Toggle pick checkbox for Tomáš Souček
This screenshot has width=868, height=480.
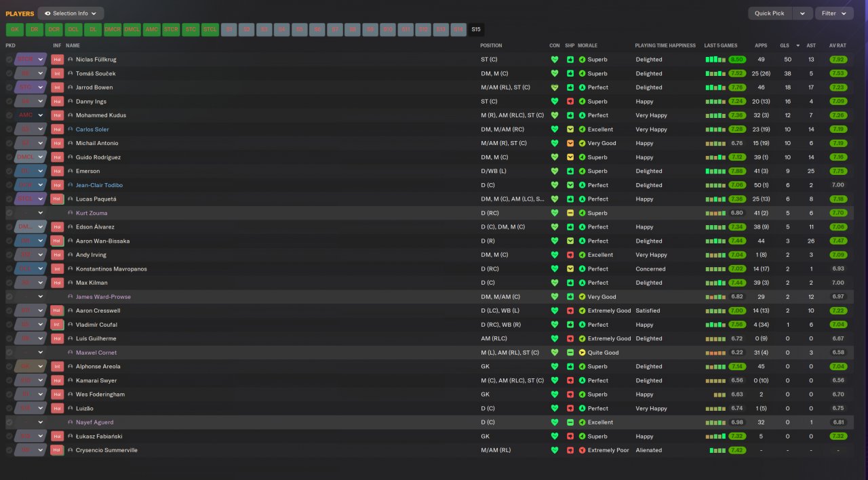(x=9, y=73)
